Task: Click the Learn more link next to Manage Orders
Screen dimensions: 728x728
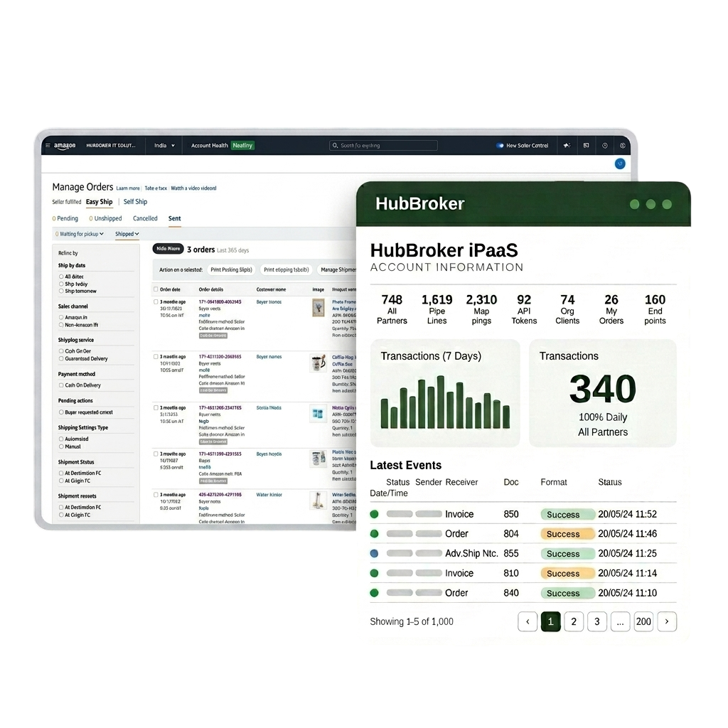Action: (128, 188)
